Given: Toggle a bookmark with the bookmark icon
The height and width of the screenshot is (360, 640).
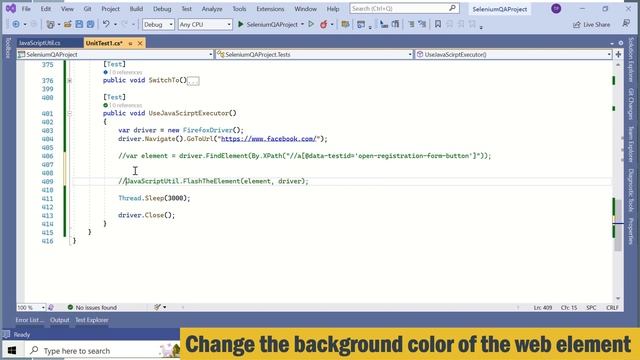Looking at the screenshot, I should click(x=438, y=24).
